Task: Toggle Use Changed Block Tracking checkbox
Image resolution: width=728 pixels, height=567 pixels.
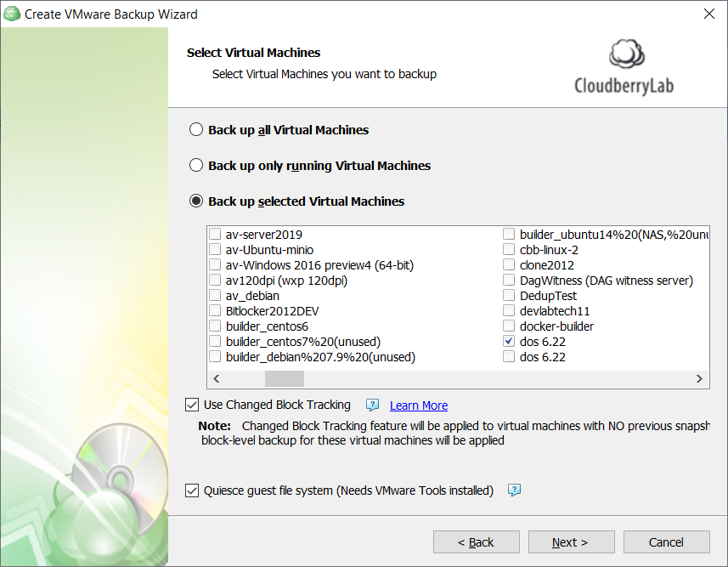Action: (x=192, y=405)
